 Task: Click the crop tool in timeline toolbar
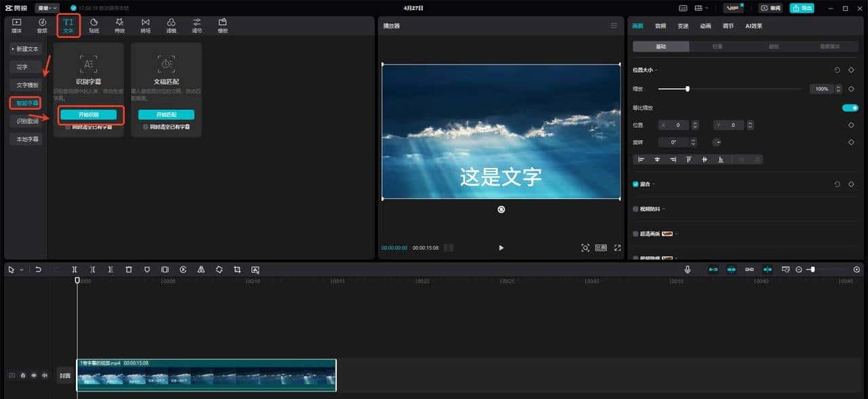[237, 269]
